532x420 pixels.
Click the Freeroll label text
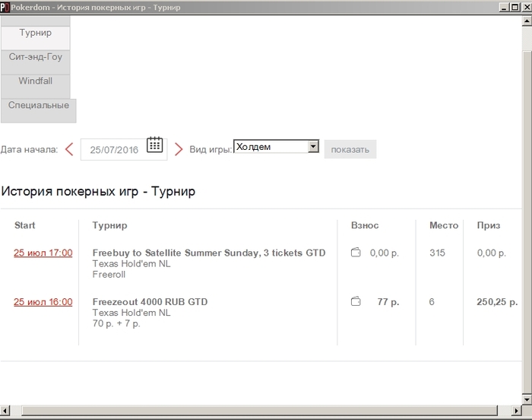pyautogui.click(x=109, y=275)
